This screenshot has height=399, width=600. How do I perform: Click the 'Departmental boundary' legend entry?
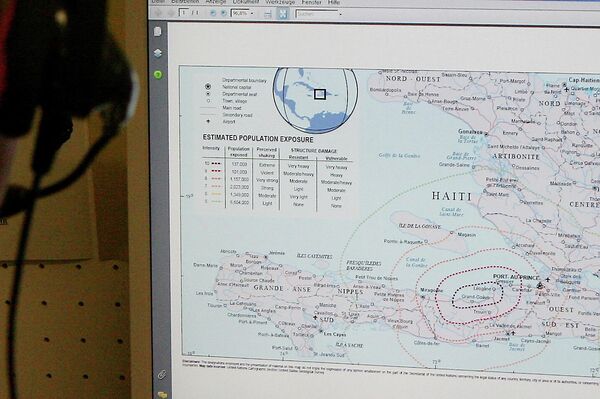coord(244,80)
